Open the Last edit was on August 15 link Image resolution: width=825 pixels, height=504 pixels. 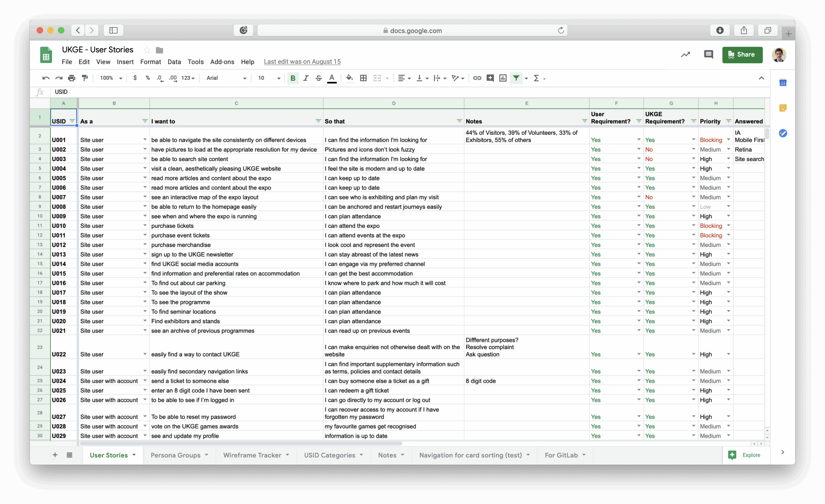pos(302,62)
